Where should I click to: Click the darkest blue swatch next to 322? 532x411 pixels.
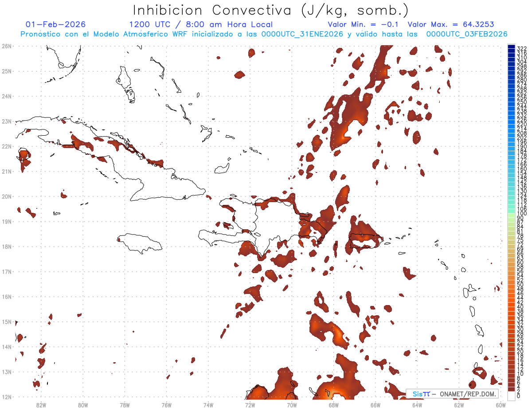(x=511, y=47)
